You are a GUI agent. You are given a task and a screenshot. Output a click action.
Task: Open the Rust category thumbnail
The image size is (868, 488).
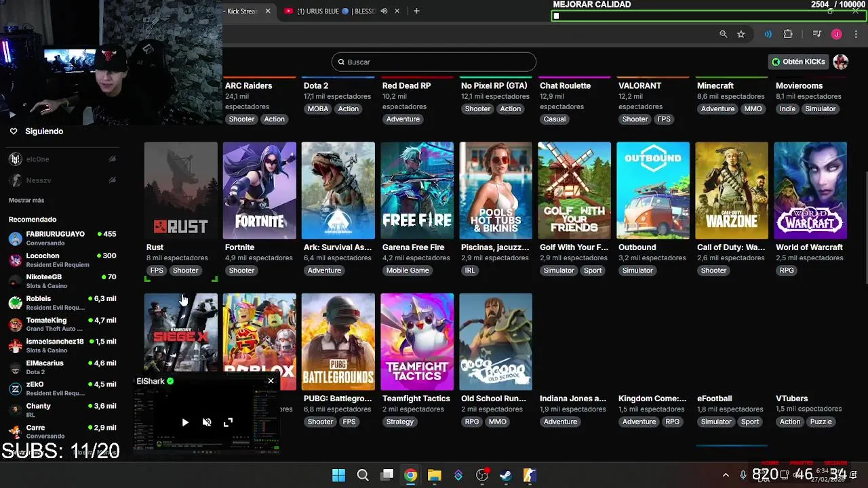coord(181,190)
